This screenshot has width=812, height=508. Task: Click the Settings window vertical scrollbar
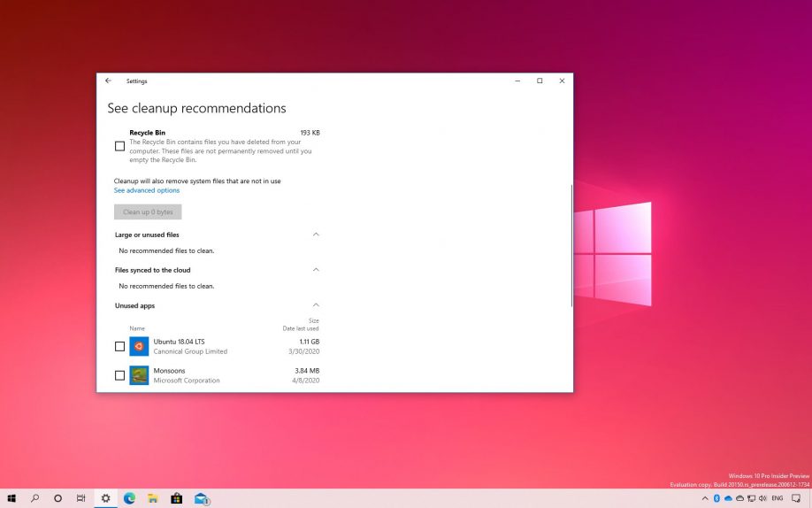click(x=571, y=244)
